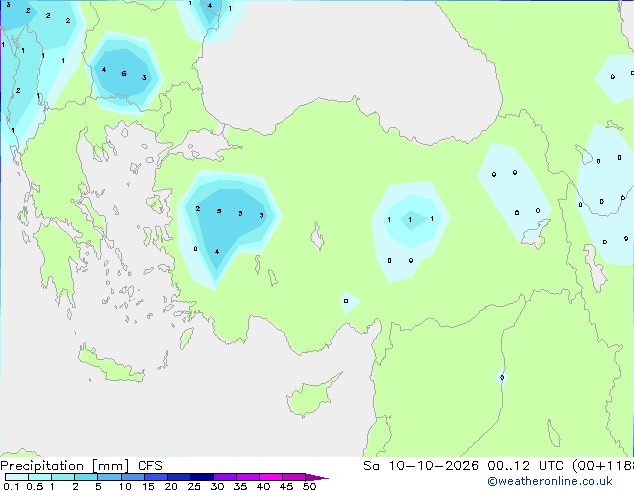Click the island of Crete
Screen dimensions: 634x490
(x=111, y=367)
